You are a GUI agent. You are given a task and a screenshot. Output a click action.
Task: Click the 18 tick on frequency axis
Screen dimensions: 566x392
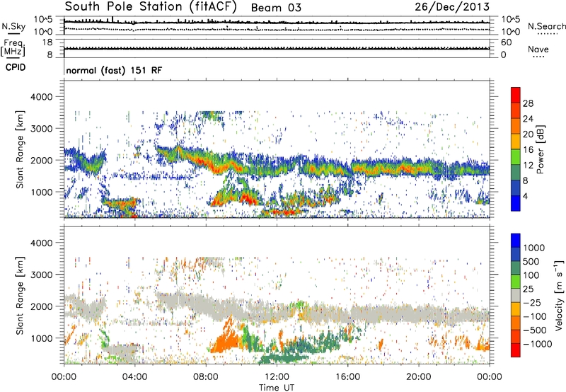tap(47, 42)
